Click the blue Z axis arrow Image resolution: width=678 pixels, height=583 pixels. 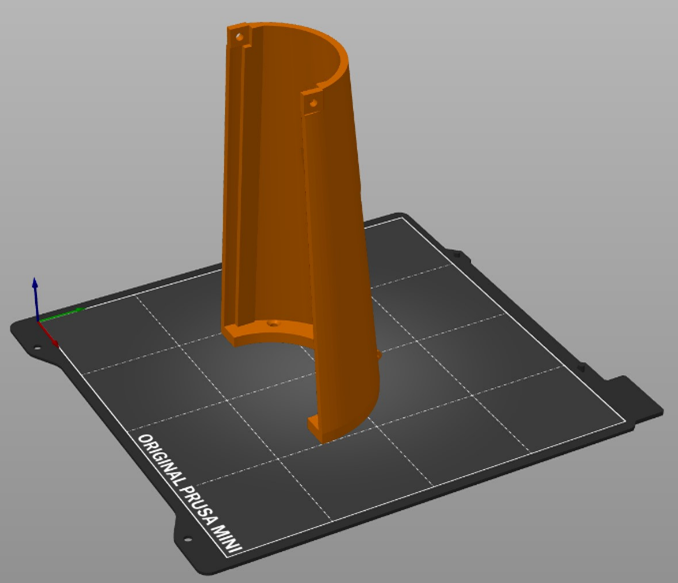[35, 299]
